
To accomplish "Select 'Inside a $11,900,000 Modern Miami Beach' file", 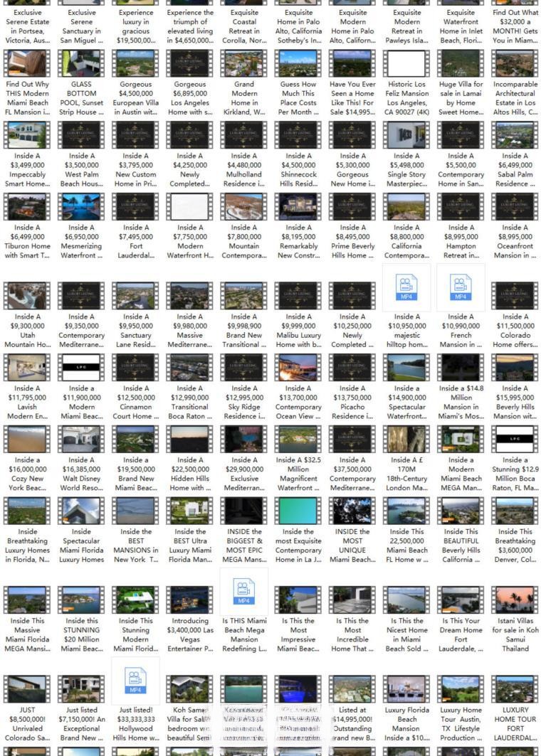I will tap(81, 368).
